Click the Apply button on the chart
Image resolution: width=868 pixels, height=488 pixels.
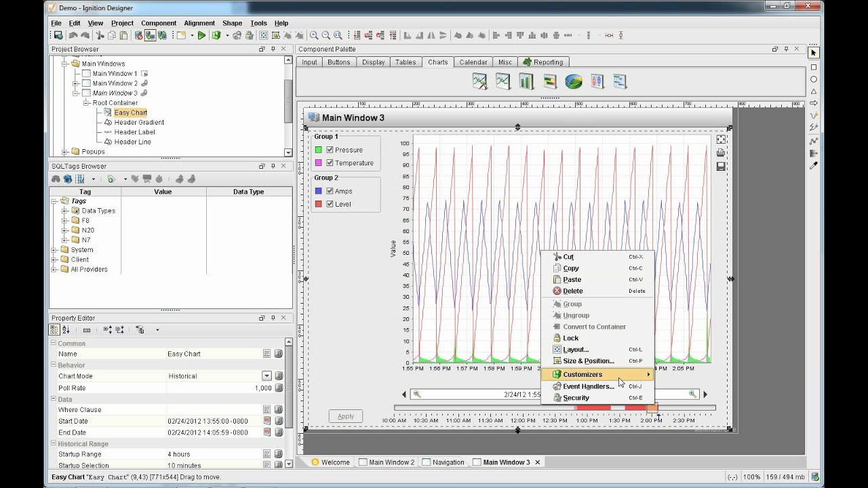pos(346,416)
